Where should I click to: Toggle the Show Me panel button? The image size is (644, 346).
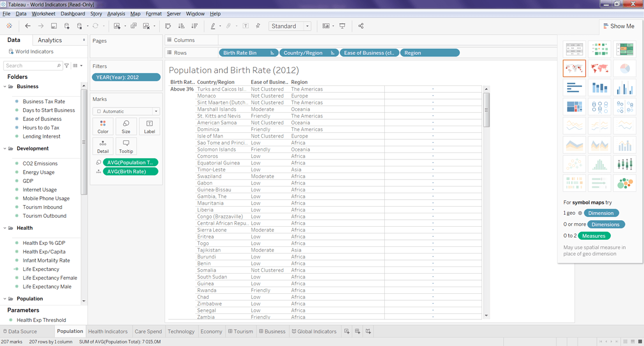pyautogui.click(x=618, y=26)
